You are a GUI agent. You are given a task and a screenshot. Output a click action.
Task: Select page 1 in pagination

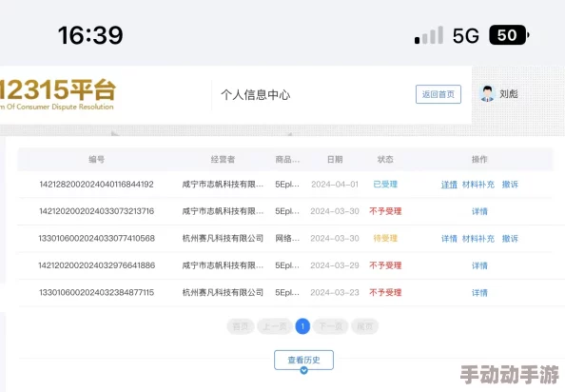point(302,326)
